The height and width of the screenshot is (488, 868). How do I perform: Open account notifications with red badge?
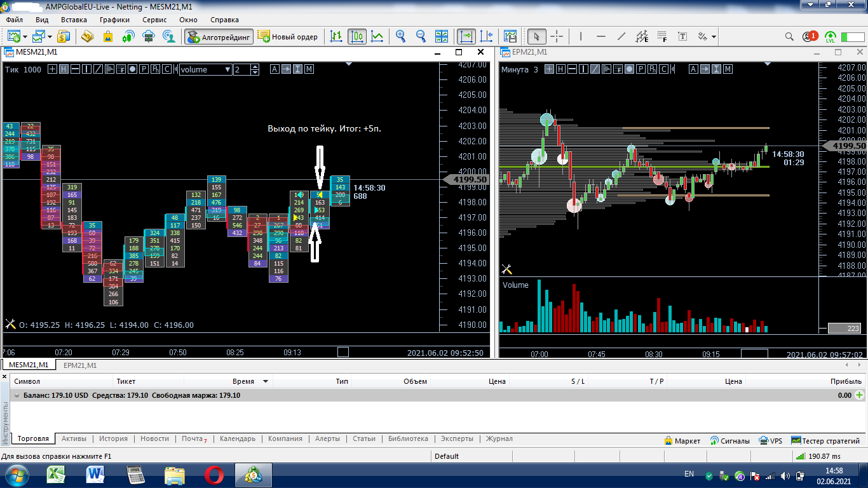click(x=810, y=36)
